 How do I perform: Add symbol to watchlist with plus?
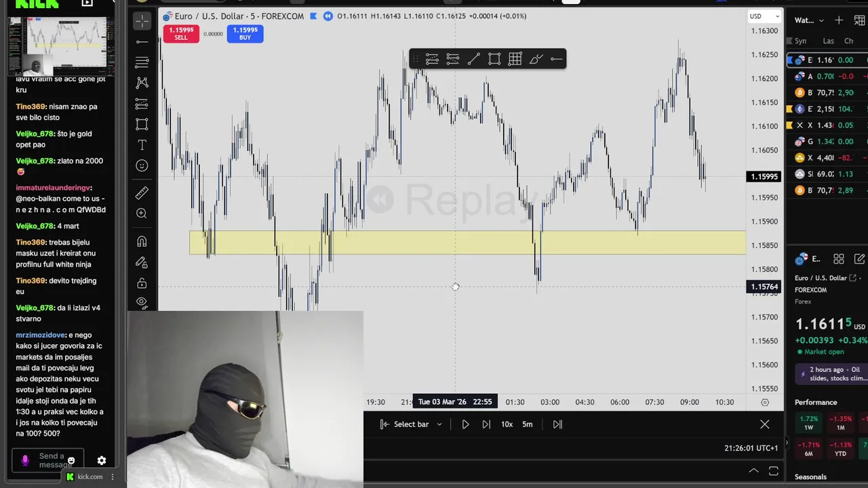point(840,20)
